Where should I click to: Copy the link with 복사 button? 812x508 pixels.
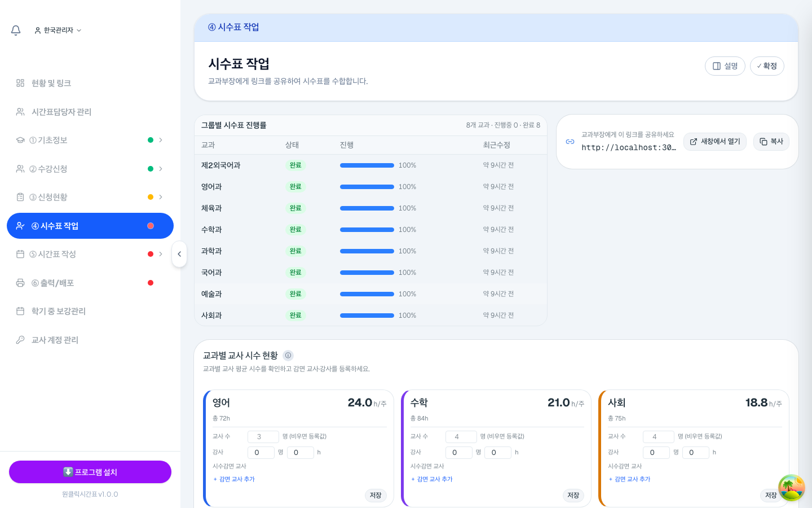(x=771, y=142)
